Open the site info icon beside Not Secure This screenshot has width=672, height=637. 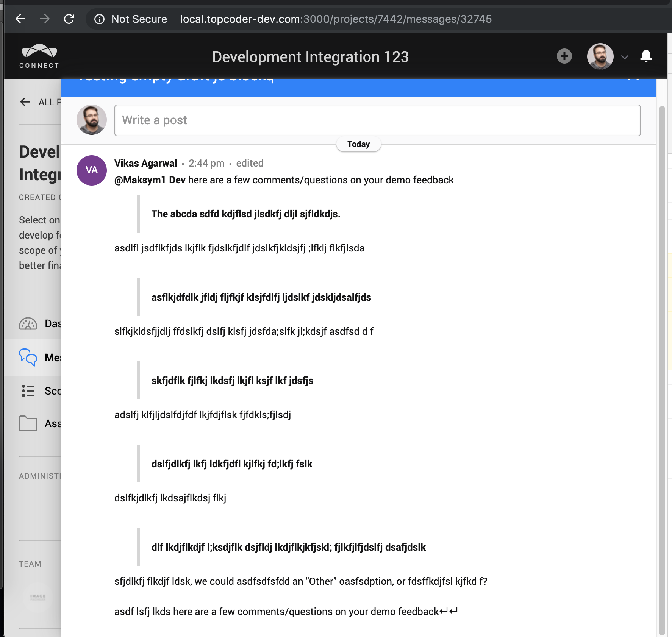click(99, 19)
